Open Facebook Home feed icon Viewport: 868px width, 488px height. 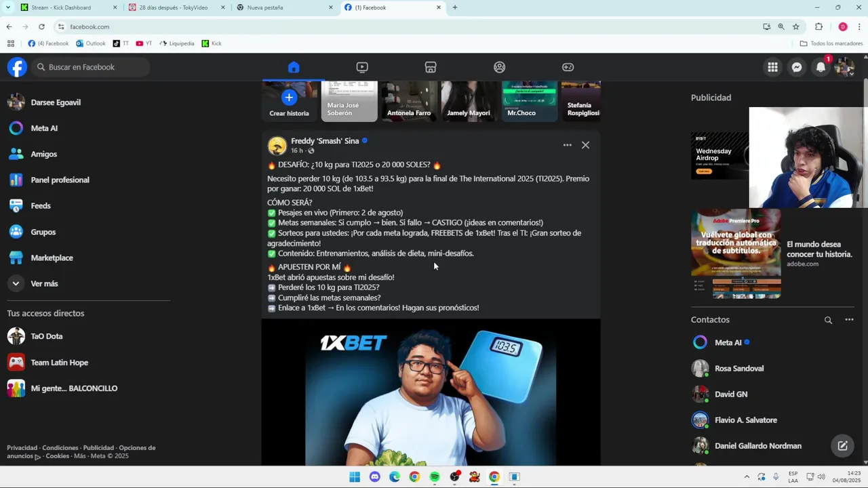293,67
